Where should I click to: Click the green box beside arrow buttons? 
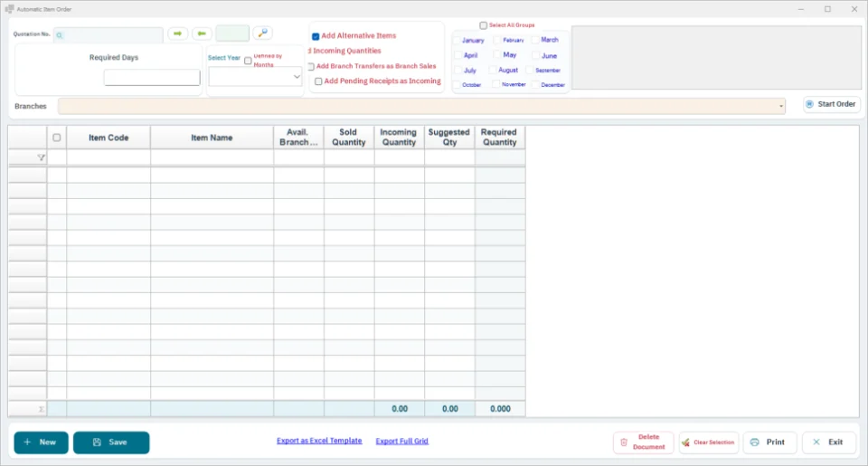click(x=232, y=33)
